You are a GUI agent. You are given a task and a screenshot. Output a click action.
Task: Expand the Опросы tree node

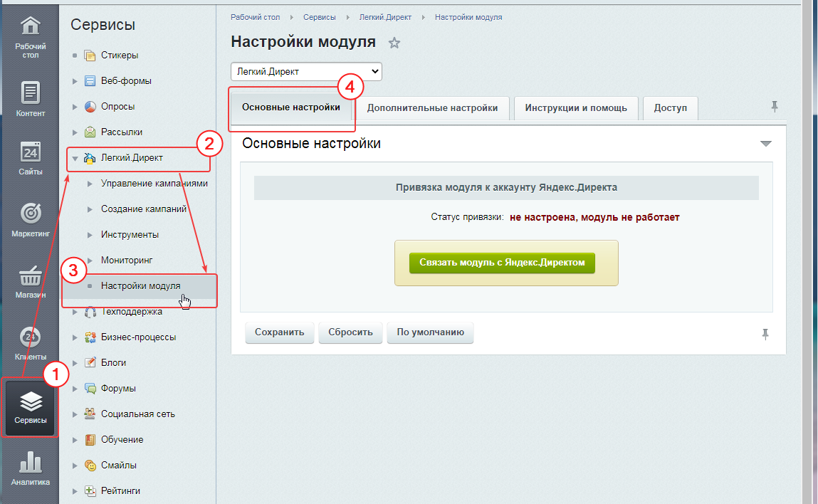pos(75,107)
